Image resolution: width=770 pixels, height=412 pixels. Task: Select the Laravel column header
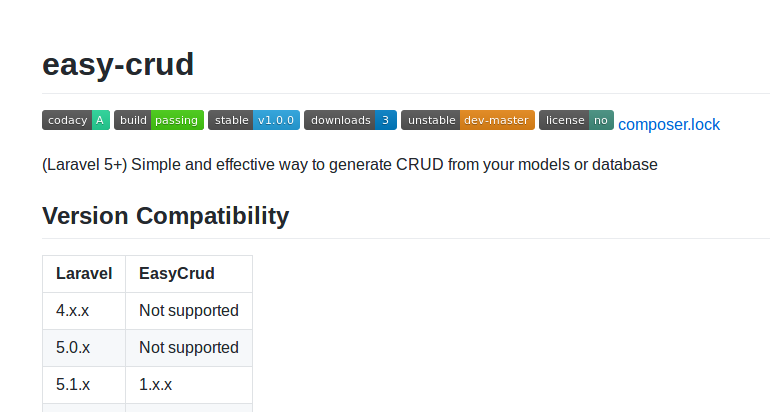point(84,274)
